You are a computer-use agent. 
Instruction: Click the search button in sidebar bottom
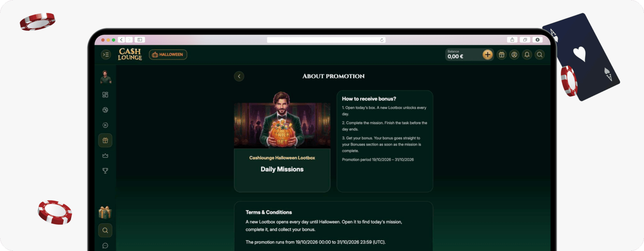pyautogui.click(x=105, y=230)
